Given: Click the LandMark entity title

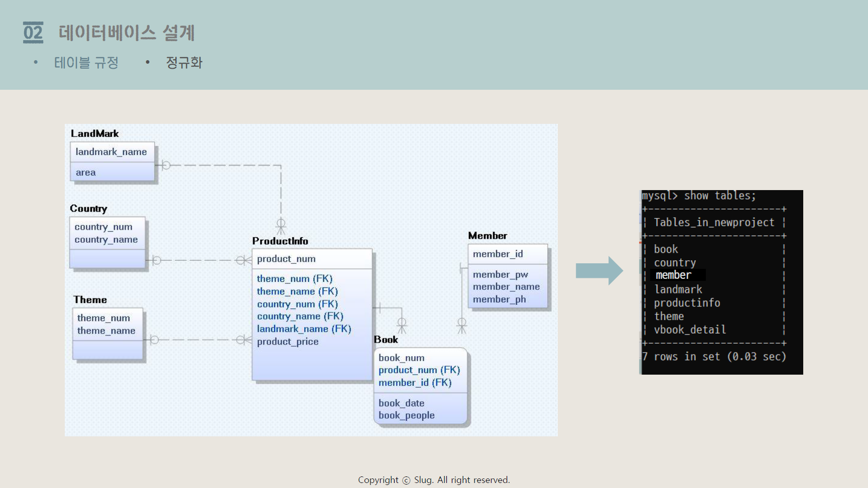Looking at the screenshot, I should [x=95, y=133].
